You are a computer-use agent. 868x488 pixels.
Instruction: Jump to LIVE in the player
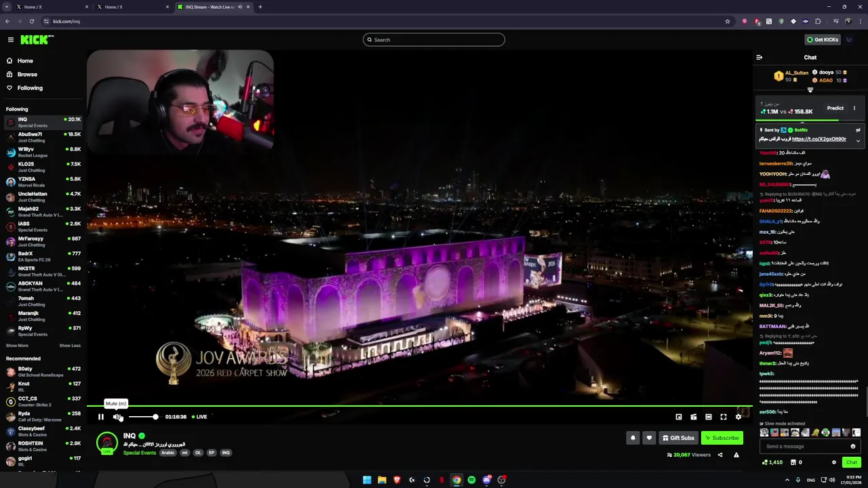pos(199,417)
